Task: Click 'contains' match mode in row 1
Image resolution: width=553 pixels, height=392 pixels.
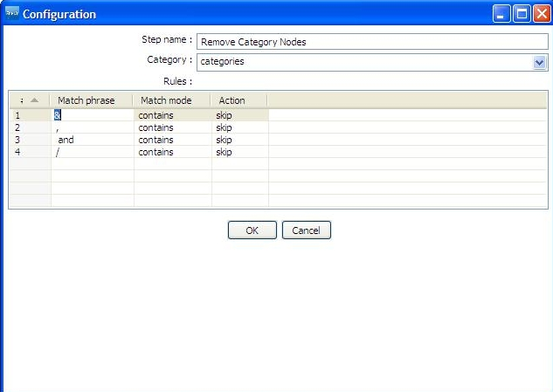Action: (x=173, y=115)
